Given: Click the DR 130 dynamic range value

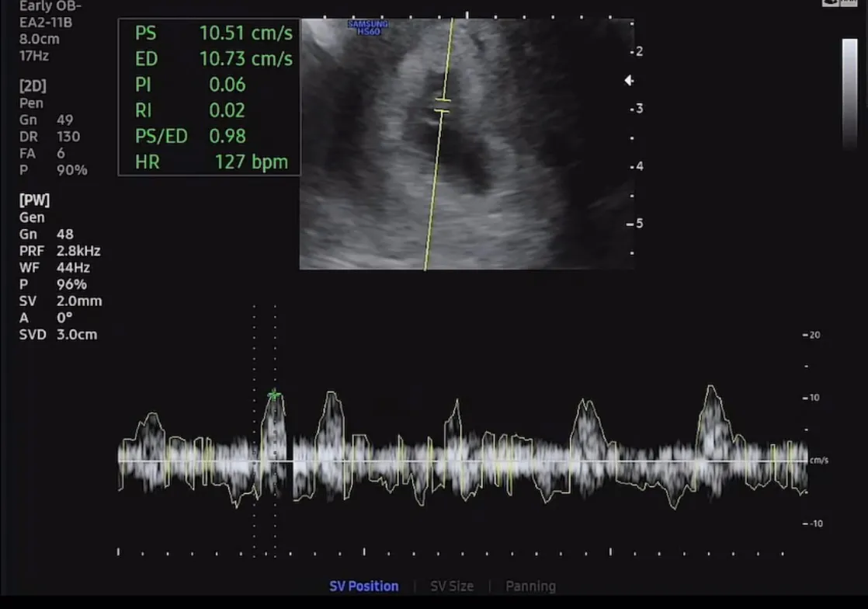Looking at the screenshot, I should 68,137.
